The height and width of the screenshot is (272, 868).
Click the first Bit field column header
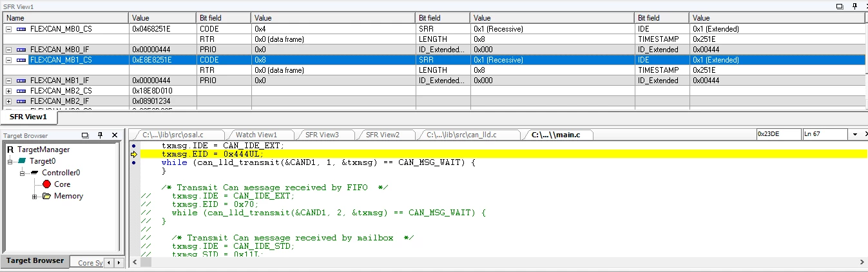tap(224, 18)
